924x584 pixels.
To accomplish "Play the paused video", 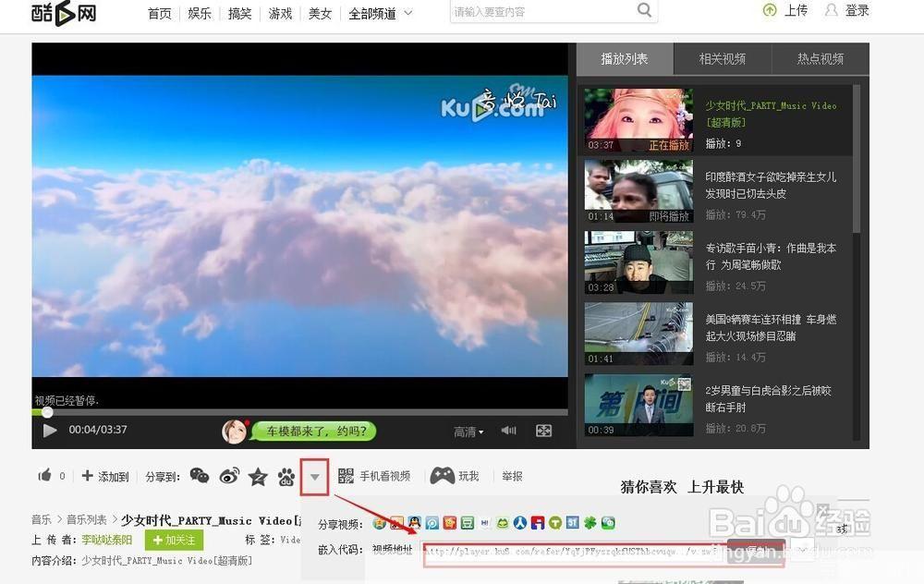I will [x=50, y=431].
